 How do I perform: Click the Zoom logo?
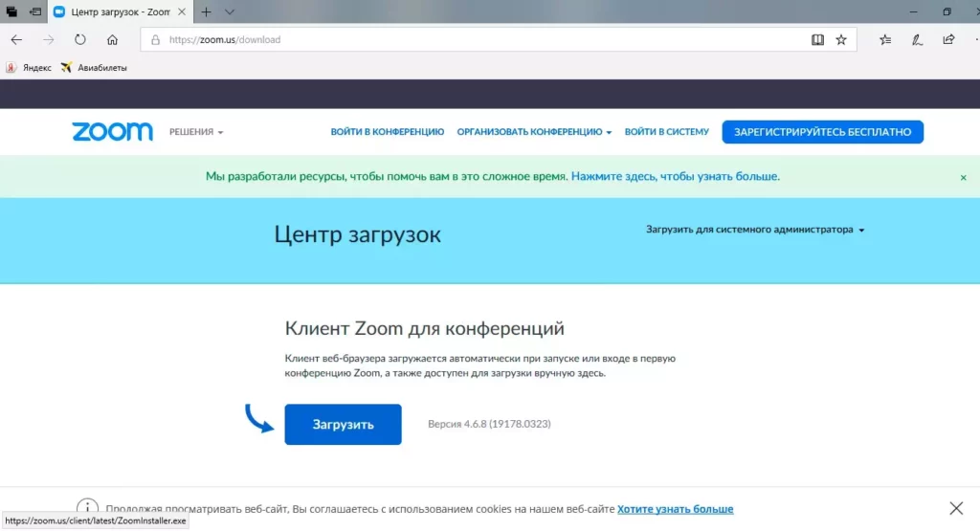[113, 132]
